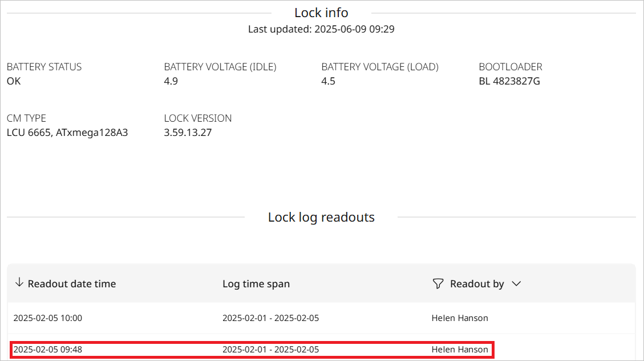The height and width of the screenshot is (361, 644).
Task: Click the Battery Status value OK
Action: pyautogui.click(x=14, y=81)
